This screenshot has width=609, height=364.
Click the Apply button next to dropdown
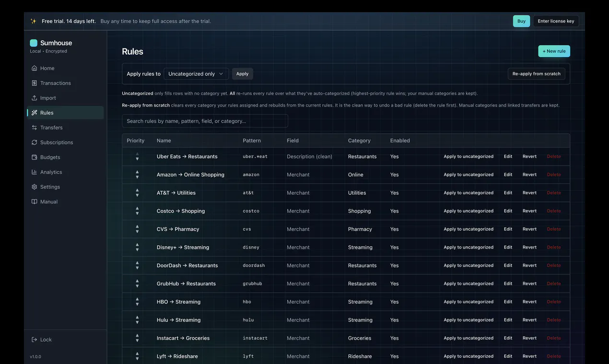coord(242,74)
